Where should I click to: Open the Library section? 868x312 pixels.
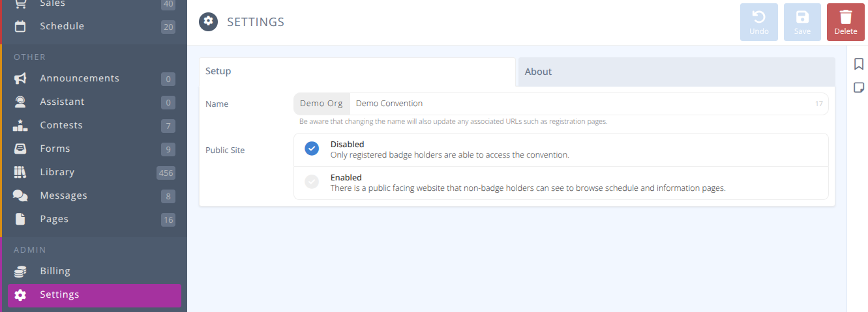95,173
